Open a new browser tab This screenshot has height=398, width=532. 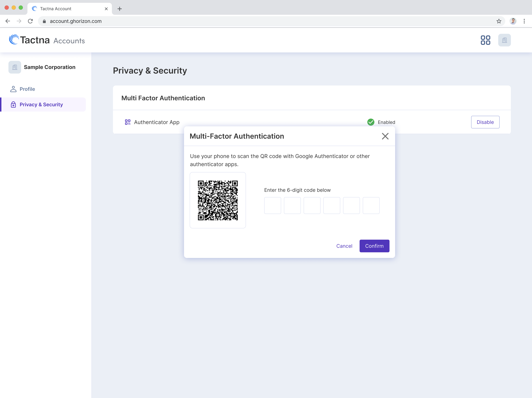(119, 9)
